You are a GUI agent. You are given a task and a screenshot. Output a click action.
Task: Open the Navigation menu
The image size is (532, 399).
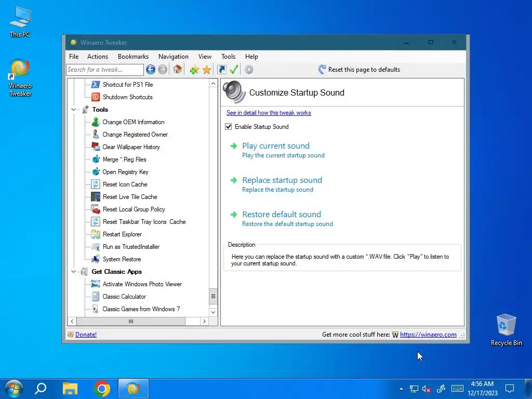(174, 57)
